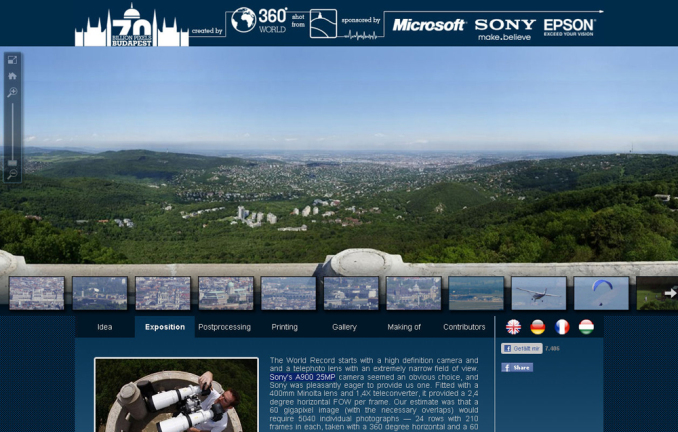
Task: Switch language to German flag
Action: pos(538,327)
